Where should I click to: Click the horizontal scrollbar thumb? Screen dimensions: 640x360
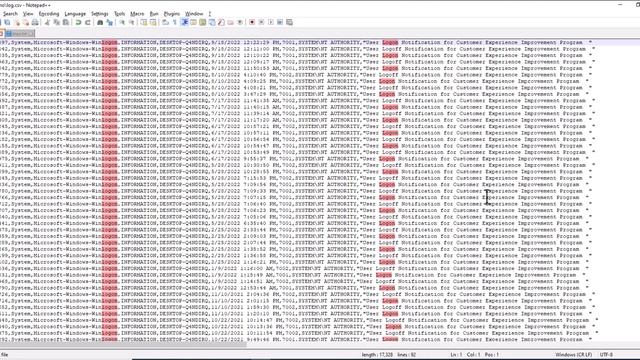pos(123,344)
